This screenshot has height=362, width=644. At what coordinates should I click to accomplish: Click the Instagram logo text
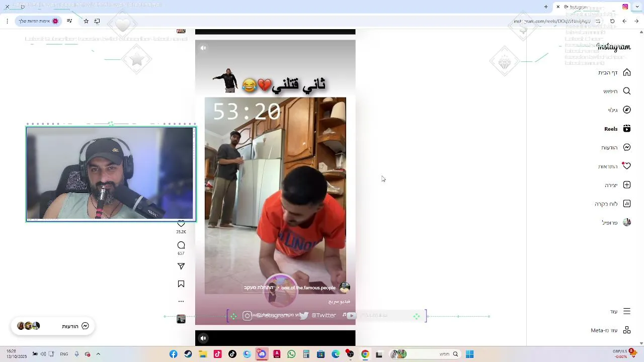pos(614,47)
